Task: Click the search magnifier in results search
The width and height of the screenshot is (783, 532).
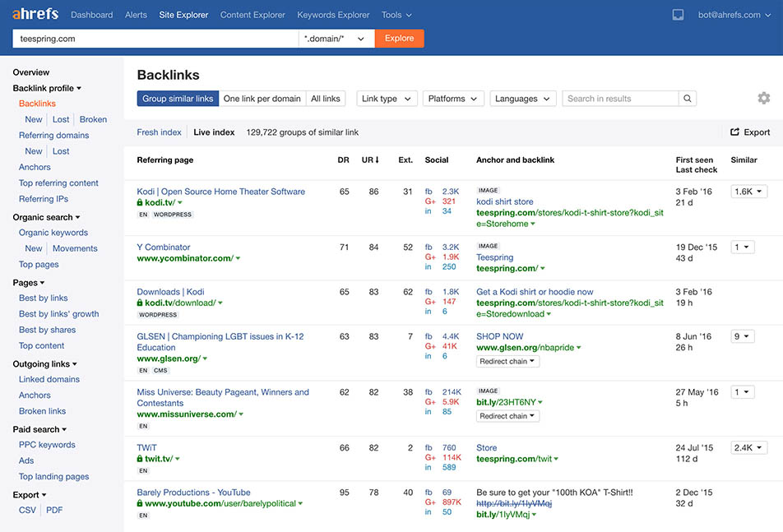Action: pos(688,97)
